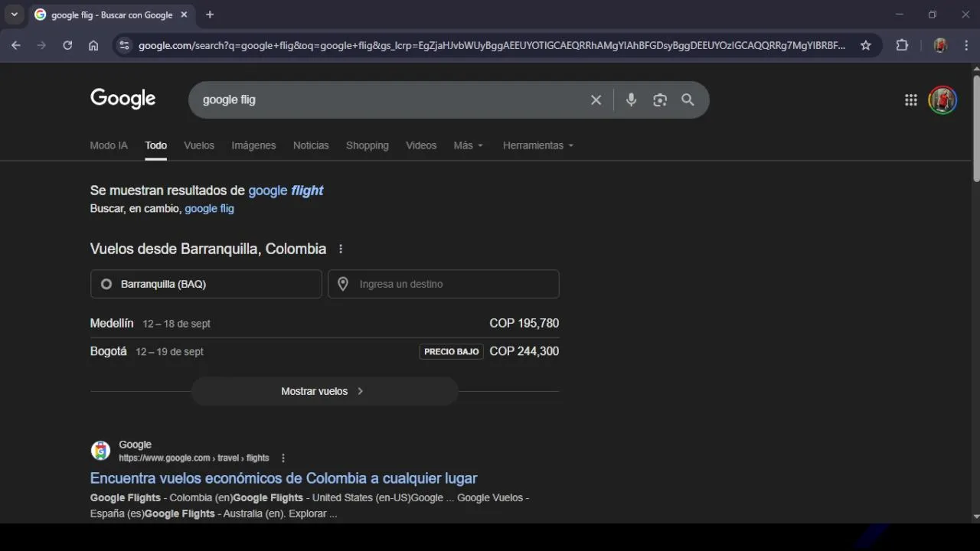This screenshot has width=980, height=551.
Task: Open Google apps grid
Action: pos(911,99)
